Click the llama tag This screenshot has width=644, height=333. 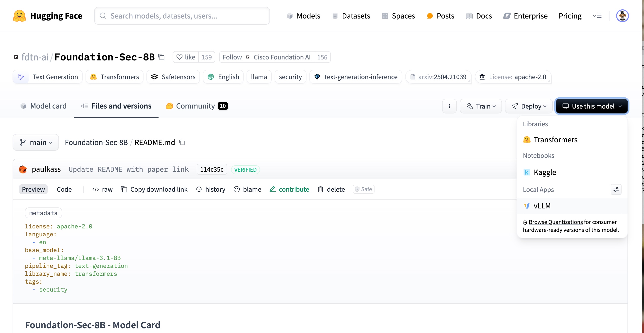click(x=259, y=77)
